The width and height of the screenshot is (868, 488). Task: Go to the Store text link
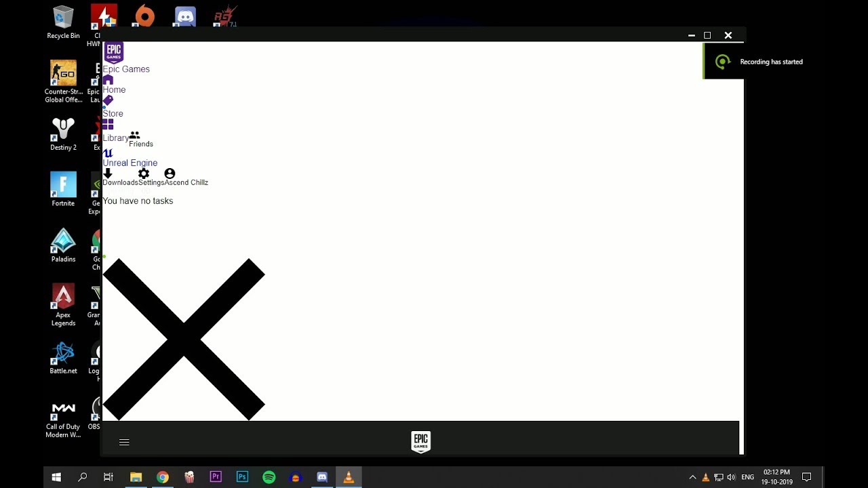point(113,113)
